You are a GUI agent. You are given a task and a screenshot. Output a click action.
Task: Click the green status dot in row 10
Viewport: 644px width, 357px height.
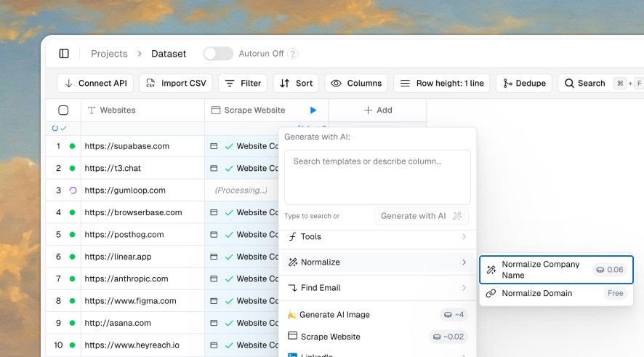[72, 345]
